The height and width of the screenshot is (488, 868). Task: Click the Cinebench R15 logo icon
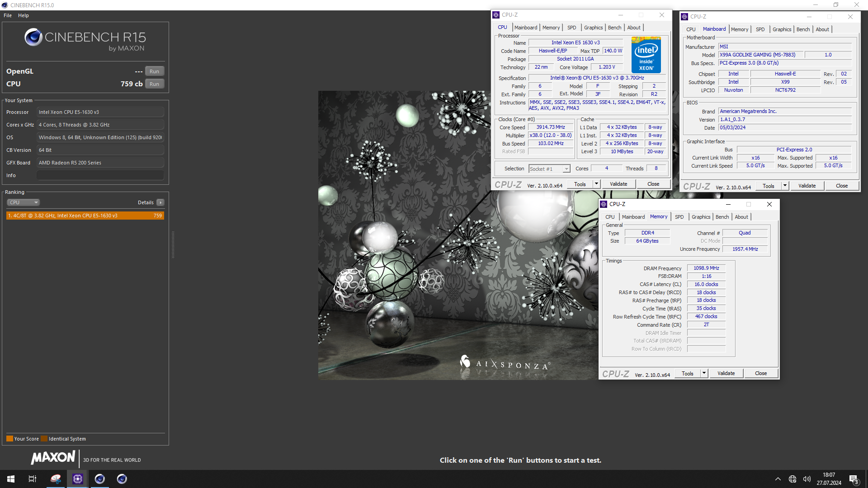coord(33,38)
